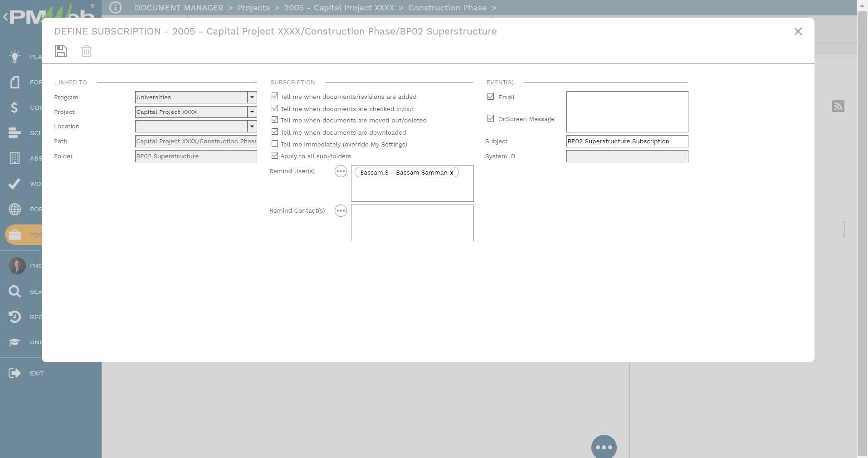The height and width of the screenshot is (458, 868).
Task: Click the Exit icon in sidebar
Action: 15,373
